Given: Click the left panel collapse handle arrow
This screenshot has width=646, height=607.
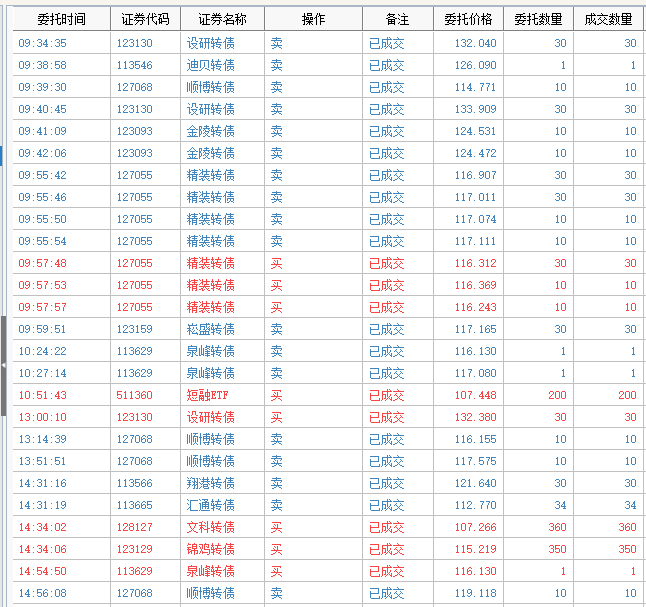Looking at the screenshot, I should coord(3,366).
